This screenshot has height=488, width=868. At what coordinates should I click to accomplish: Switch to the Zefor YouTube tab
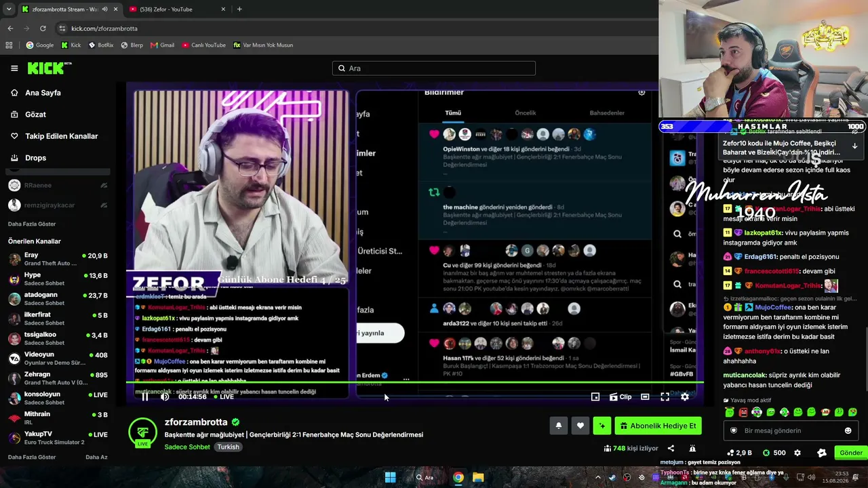[x=176, y=9]
